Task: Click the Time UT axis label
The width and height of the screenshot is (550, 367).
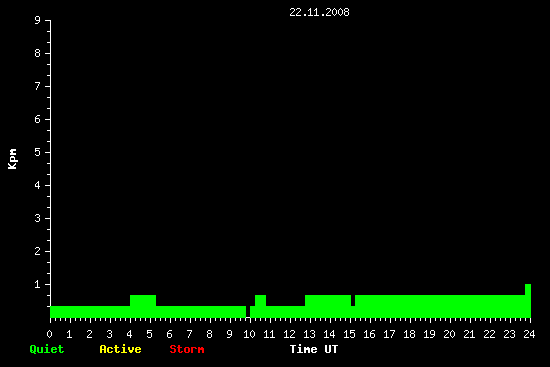Action: (x=314, y=349)
